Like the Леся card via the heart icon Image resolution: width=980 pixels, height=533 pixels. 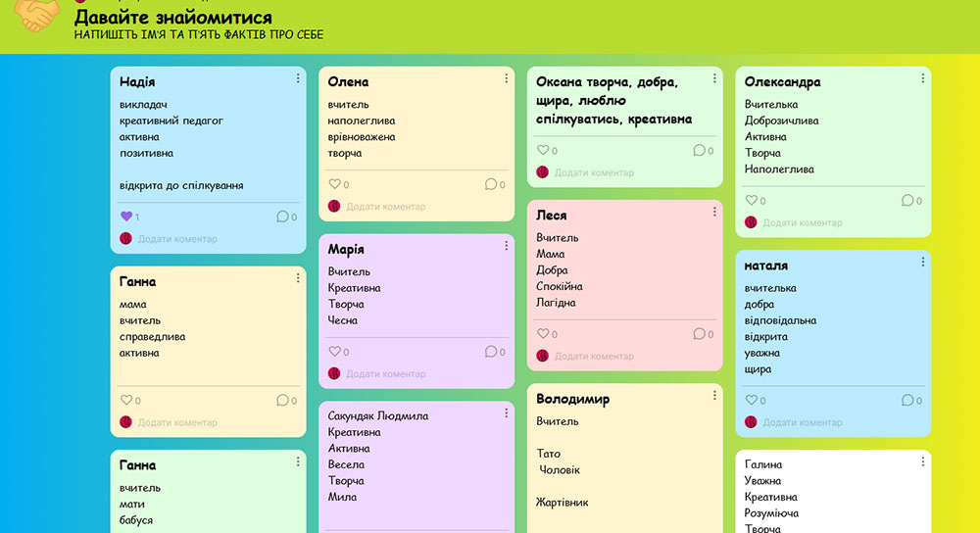[543, 334]
